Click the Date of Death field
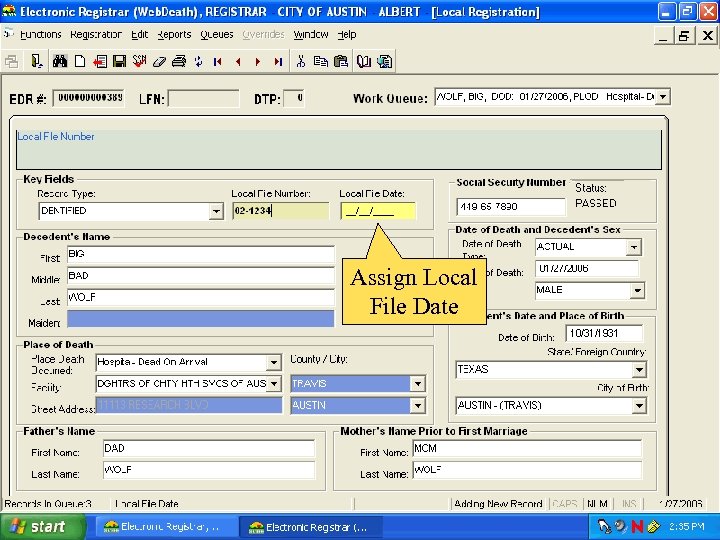 click(x=587, y=268)
